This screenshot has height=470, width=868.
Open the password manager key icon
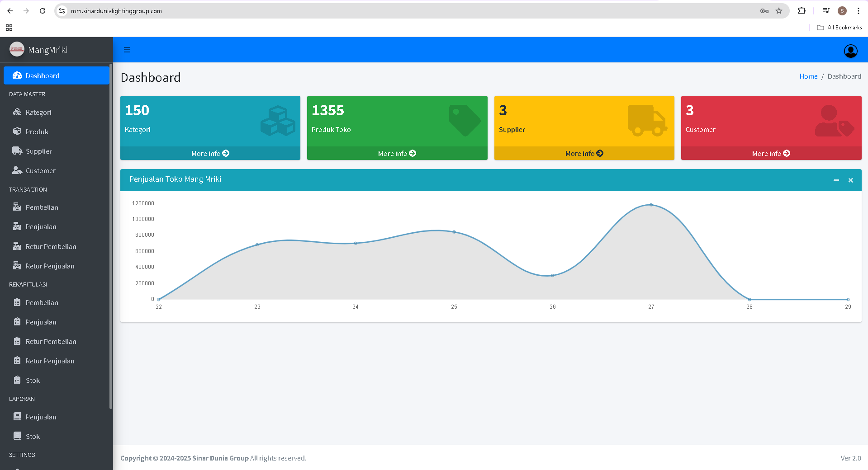[x=764, y=11]
